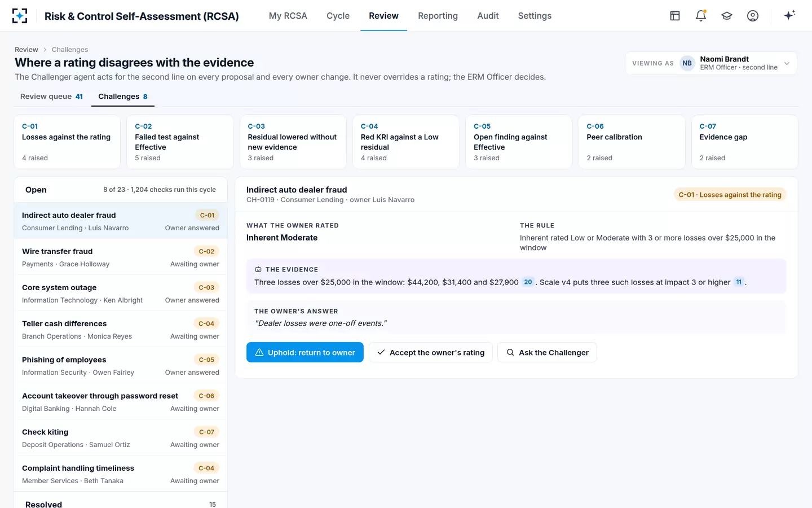The width and height of the screenshot is (812, 508).
Task: Select C-03 Residual lowered without new evidence card
Action: [293, 142]
